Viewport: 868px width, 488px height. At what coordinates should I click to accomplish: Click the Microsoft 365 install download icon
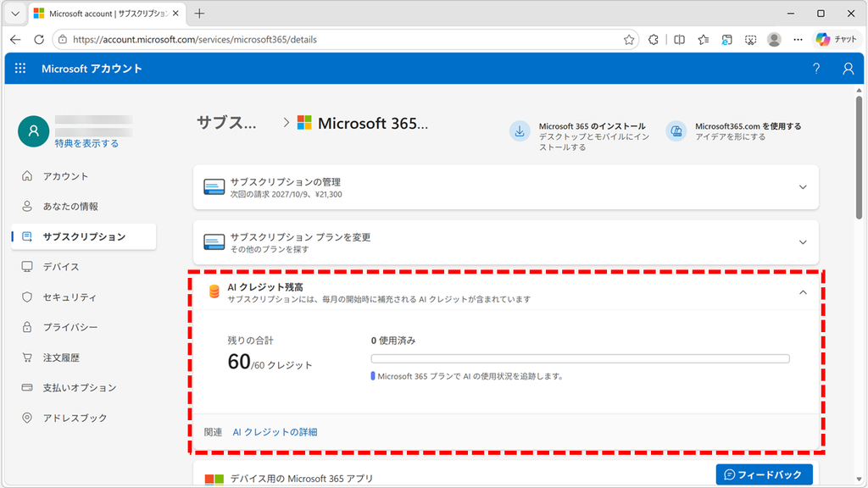point(520,131)
